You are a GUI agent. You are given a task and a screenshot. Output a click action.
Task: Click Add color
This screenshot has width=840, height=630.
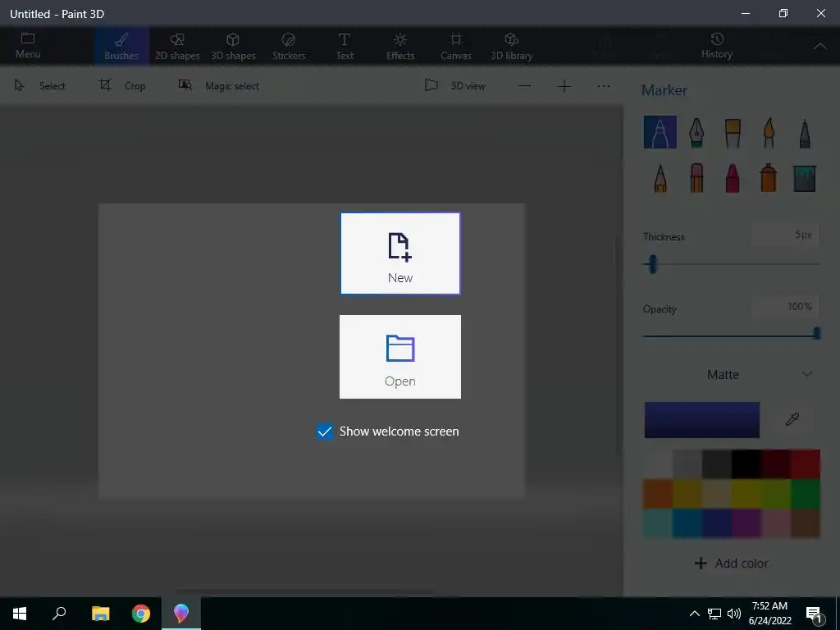tap(732, 563)
